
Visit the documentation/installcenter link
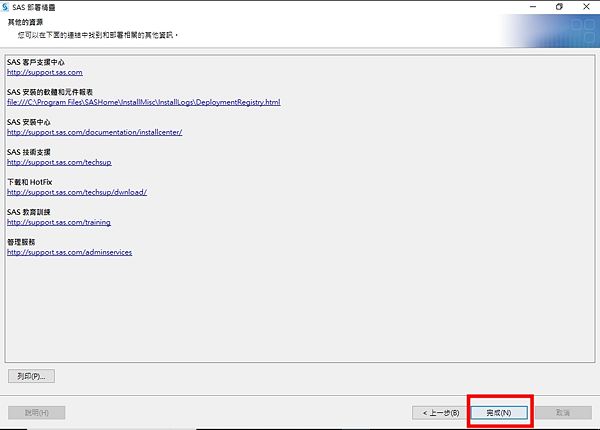[94, 132]
